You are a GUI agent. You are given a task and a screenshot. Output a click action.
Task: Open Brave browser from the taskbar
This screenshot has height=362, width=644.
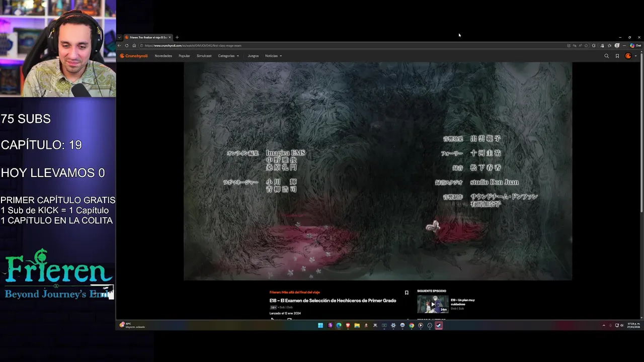348,325
